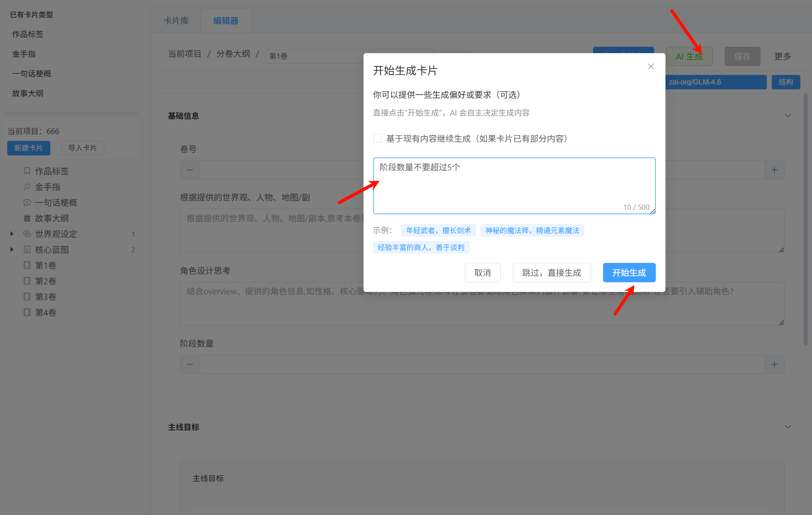The height and width of the screenshot is (515, 812).
Task: Click 分卷大纲 breadcrumb
Action: pos(233,54)
